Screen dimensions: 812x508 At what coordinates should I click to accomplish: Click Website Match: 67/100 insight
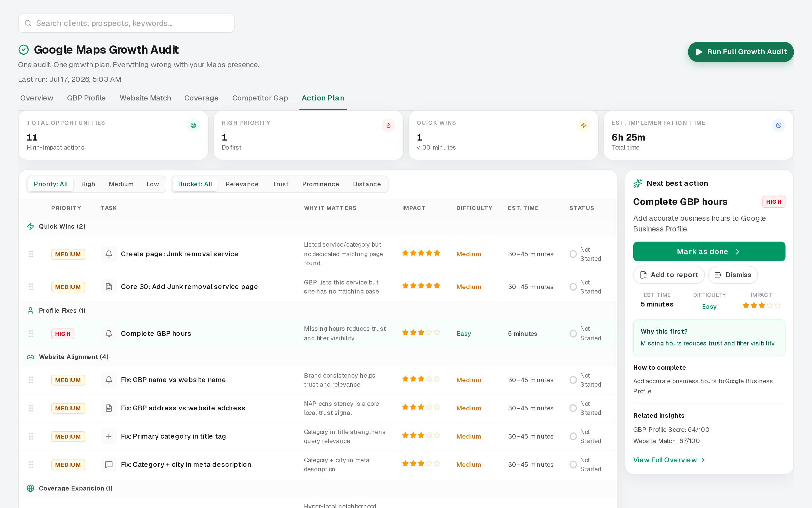pyautogui.click(x=667, y=441)
